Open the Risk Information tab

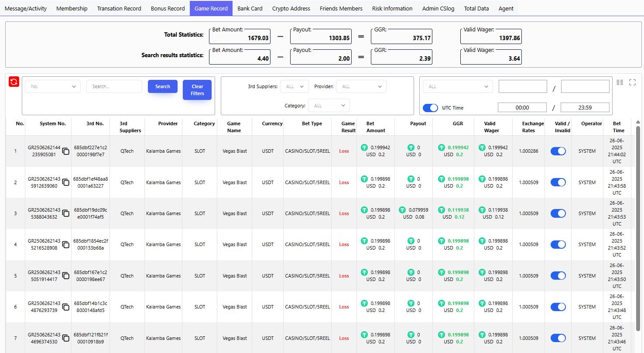point(392,8)
